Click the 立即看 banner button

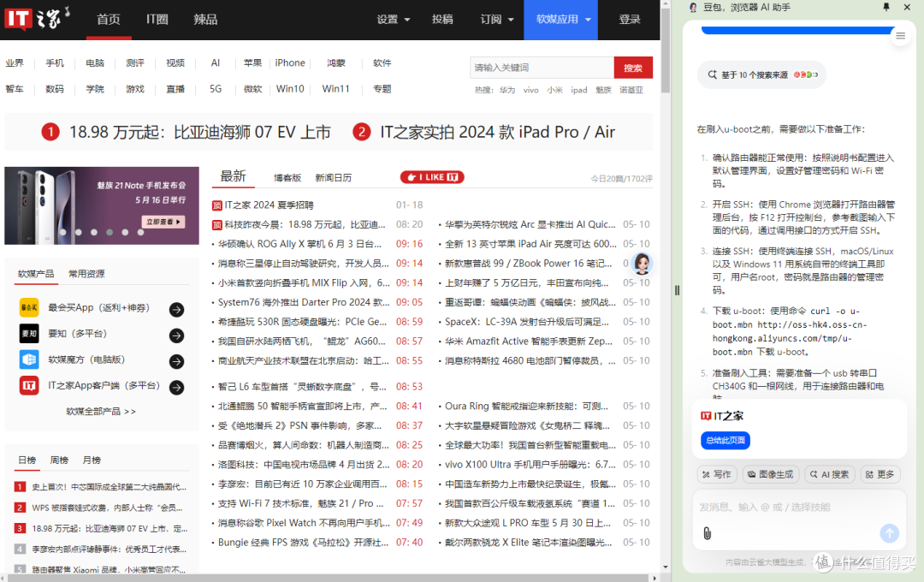tap(163, 222)
